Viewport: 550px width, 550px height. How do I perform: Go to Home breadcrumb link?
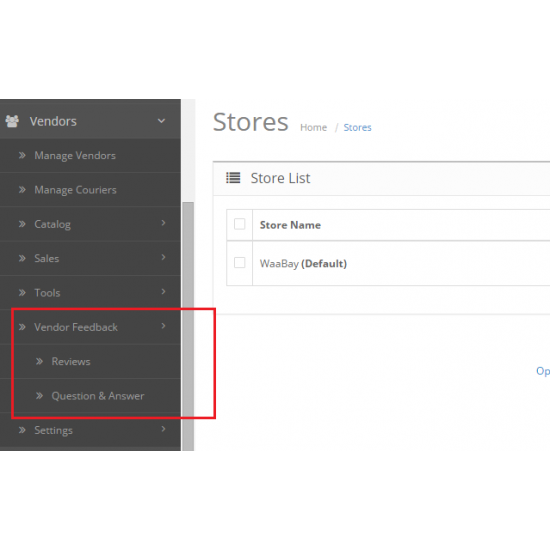coord(314,127)
